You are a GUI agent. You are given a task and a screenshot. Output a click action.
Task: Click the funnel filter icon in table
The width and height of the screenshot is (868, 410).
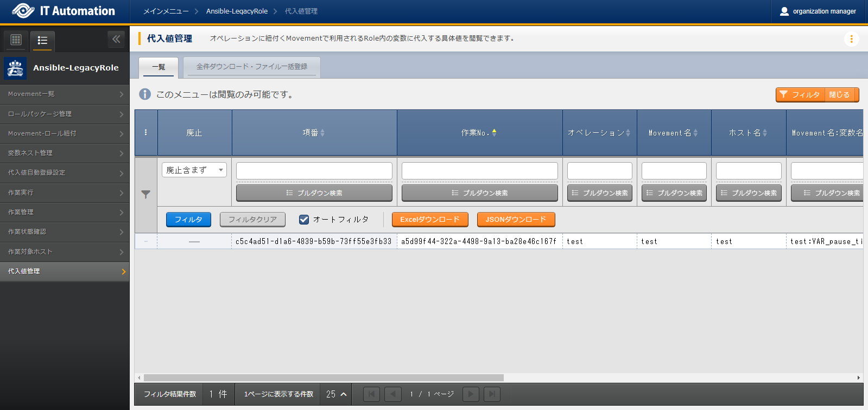point(145,194)
